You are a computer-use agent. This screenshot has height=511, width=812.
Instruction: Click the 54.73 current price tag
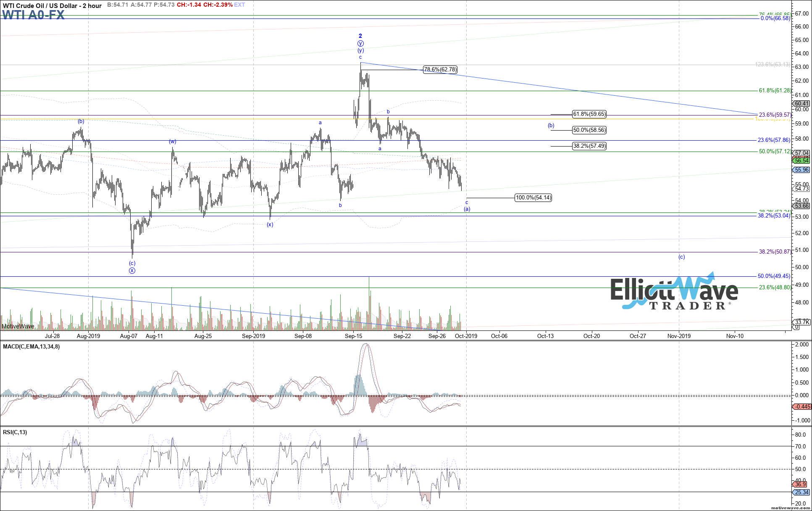(x=801, y=189)
